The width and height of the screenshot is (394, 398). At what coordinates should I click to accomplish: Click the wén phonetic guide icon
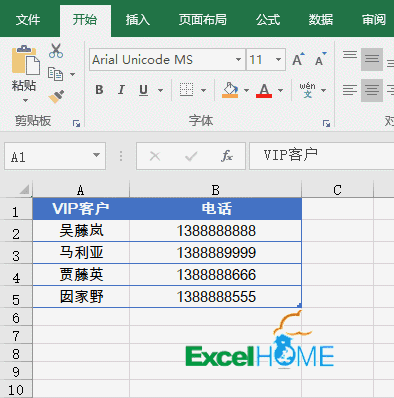307,90
